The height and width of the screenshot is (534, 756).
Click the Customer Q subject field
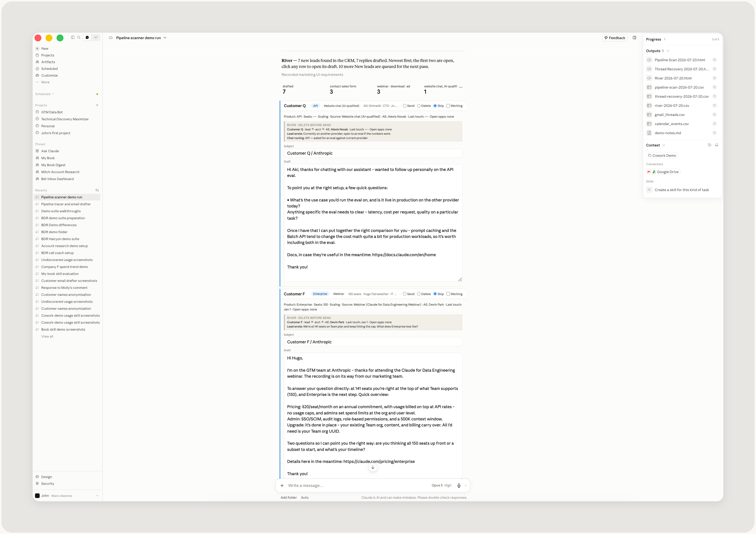tap(373, 153)
